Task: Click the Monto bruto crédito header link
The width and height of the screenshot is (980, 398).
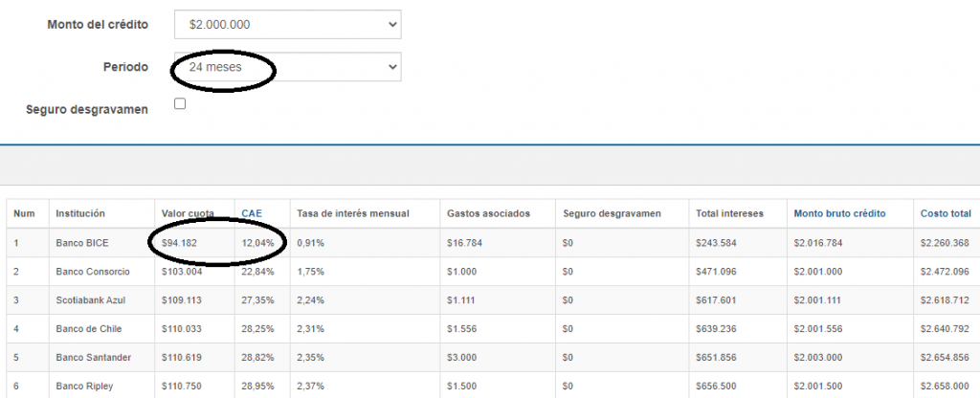Action: [839, 213]
